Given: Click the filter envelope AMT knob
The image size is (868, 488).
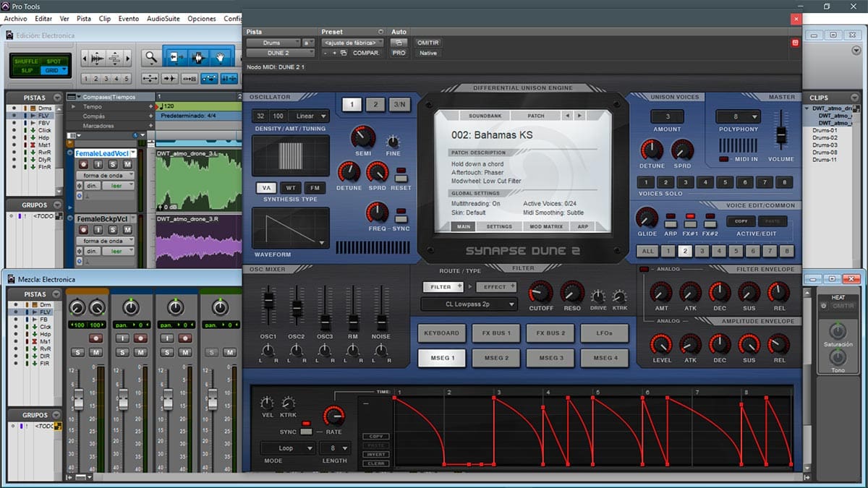Looking at the screenshot, I should point(660,292).
